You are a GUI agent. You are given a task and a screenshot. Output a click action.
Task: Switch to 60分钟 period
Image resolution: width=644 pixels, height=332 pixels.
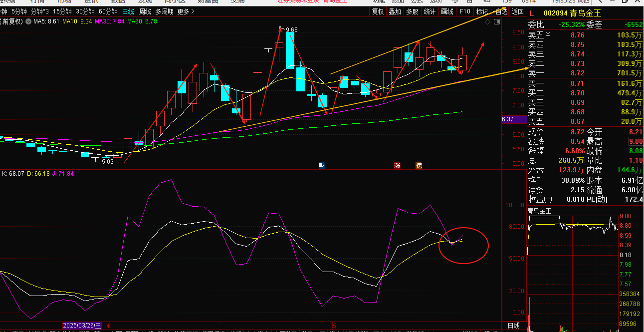tap(108, 11)
